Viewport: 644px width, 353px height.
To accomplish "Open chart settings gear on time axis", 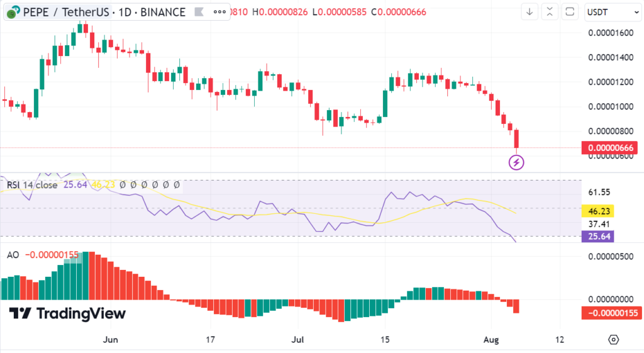I will coord(614,339).
